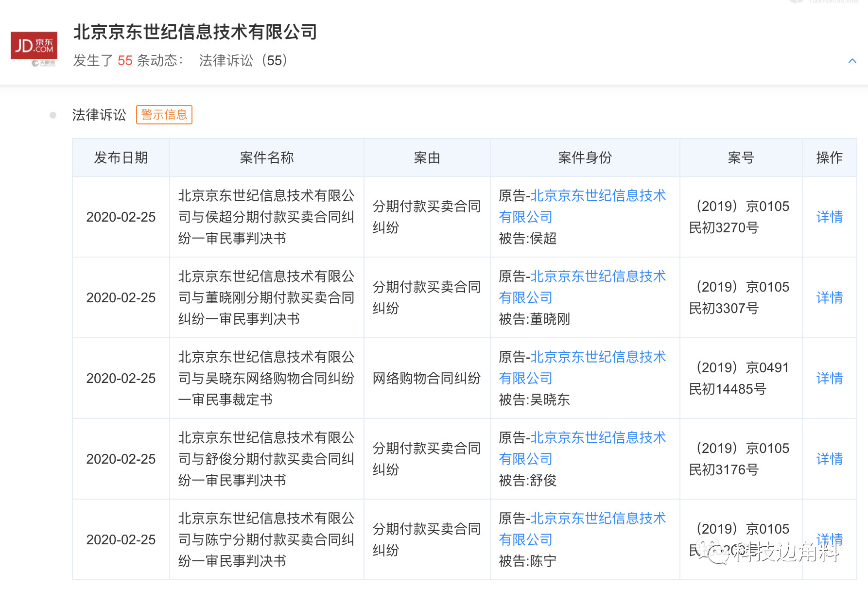The height and width of the screenshot is (590, 868).
Task: Click case number （2019）京0105民初3176号
Action: click(x=739, y=459)
